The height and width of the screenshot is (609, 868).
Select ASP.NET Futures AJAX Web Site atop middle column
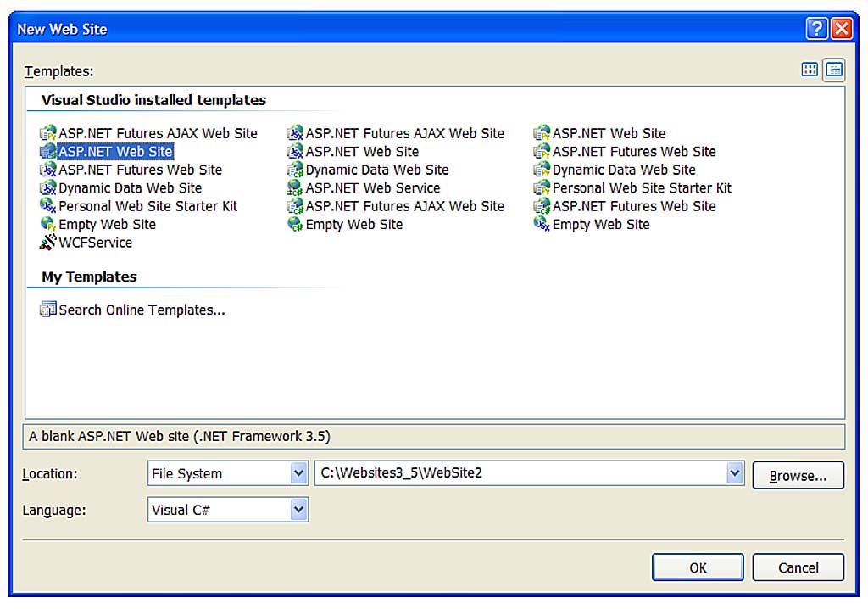pyautogui.click(x=404, y=133)
